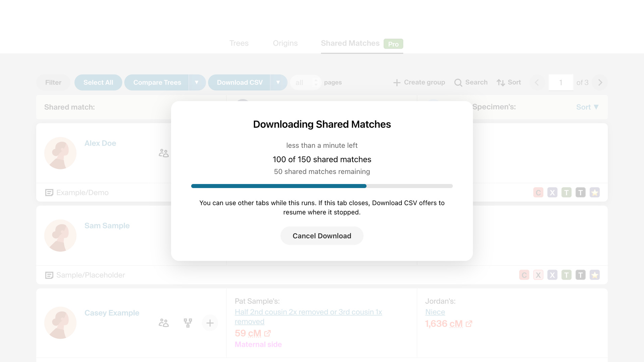Open the Filter button

53,82
